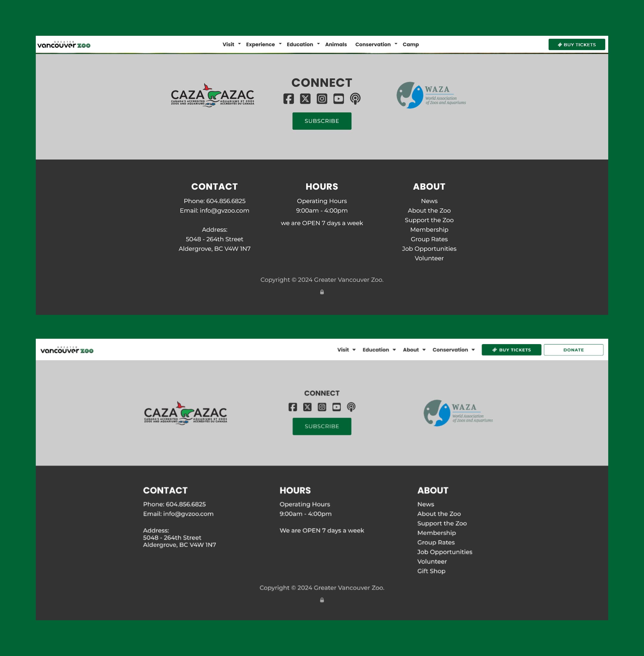Click the Camp tab in navigation
This screenshot has height=656, width=644.
(x=411, y=44)
